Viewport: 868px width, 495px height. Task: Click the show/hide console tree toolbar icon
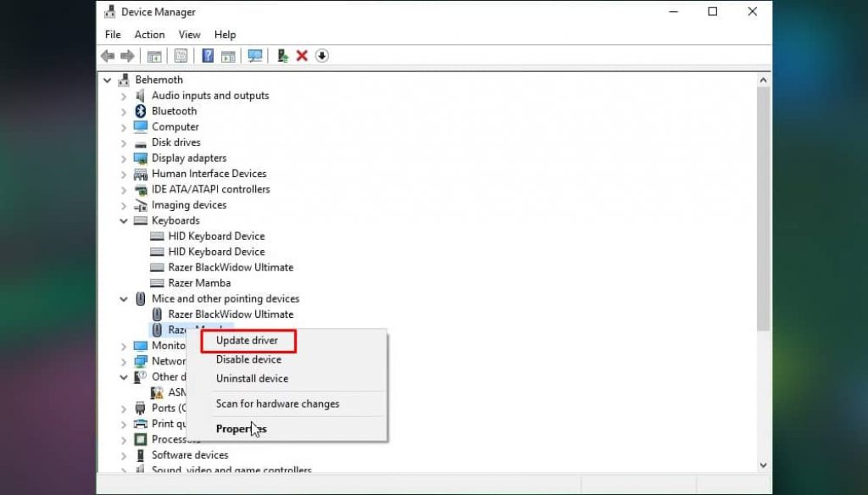pos(154,56)
